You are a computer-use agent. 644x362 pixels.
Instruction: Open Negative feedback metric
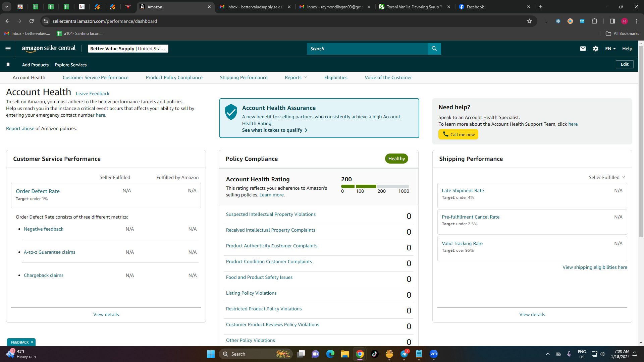coord(44,229)
